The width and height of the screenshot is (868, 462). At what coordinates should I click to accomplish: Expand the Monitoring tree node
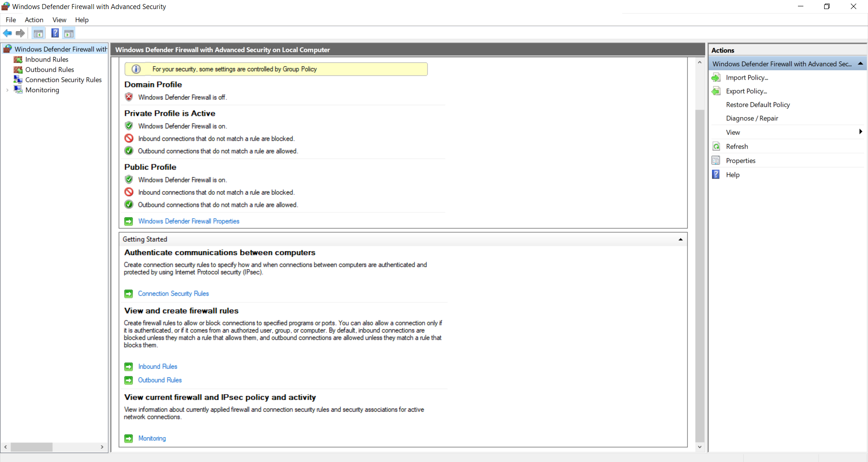pos(7,90)
